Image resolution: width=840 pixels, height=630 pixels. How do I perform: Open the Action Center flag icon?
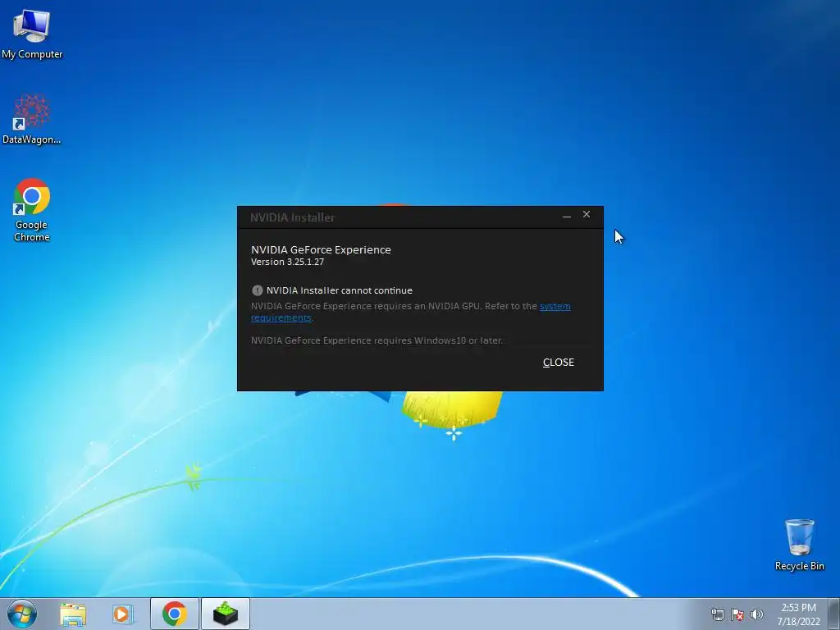737,614
